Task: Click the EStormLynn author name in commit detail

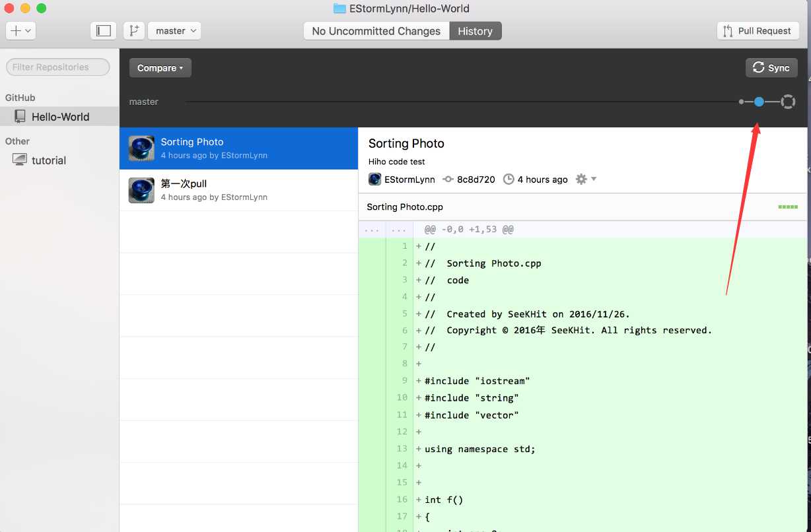Action: [x=409, y=180]
